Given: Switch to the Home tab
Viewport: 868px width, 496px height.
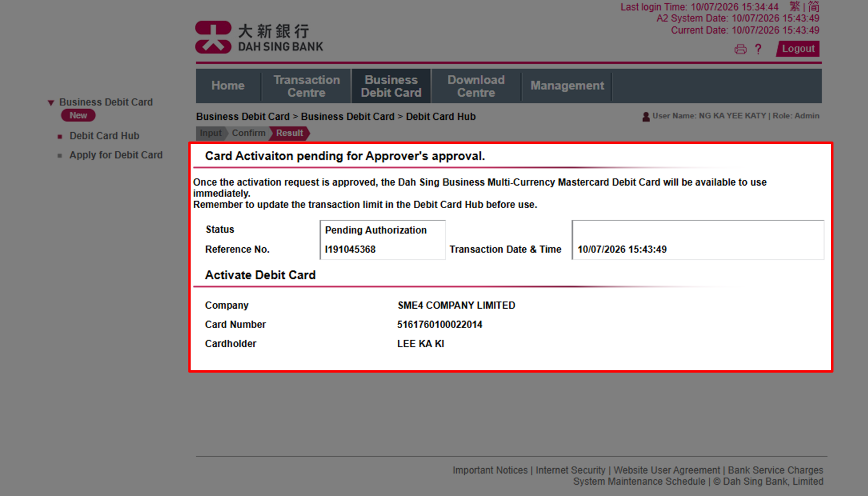Looking at the screenshot, I should [228, 86].
